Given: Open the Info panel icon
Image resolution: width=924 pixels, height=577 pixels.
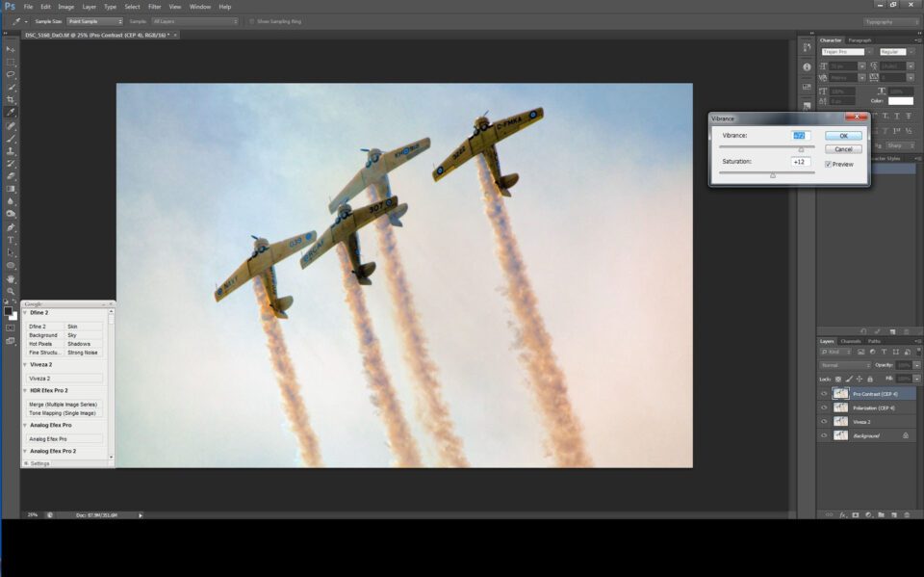Looking at the screenshot, I should [x=807, y=66].
